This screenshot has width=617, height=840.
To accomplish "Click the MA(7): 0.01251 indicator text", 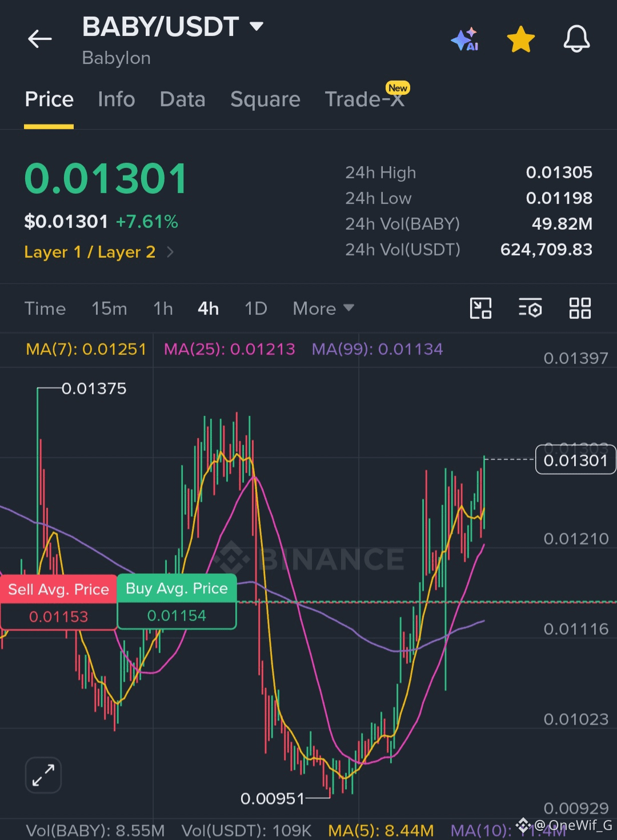I will click(86, 349).
